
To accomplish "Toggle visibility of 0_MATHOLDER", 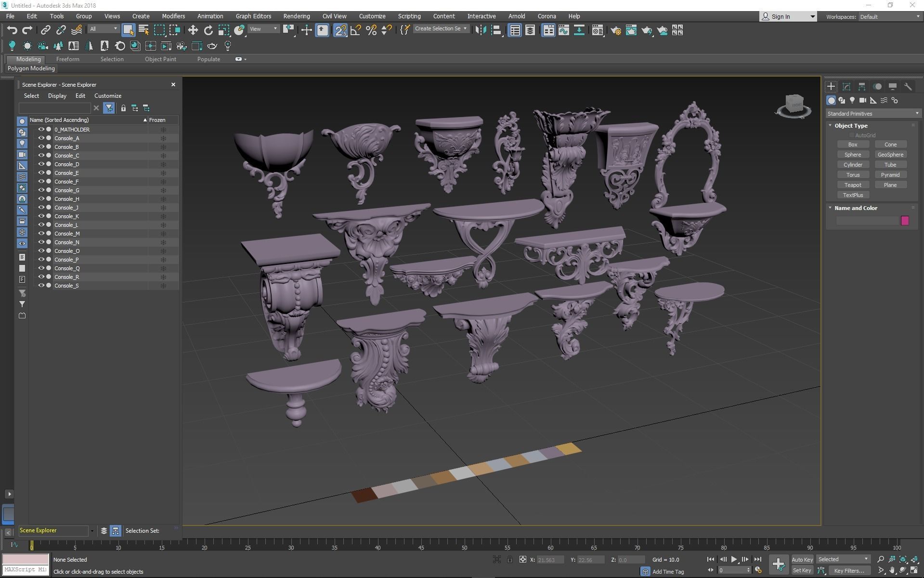I will (x=41, y=130).
